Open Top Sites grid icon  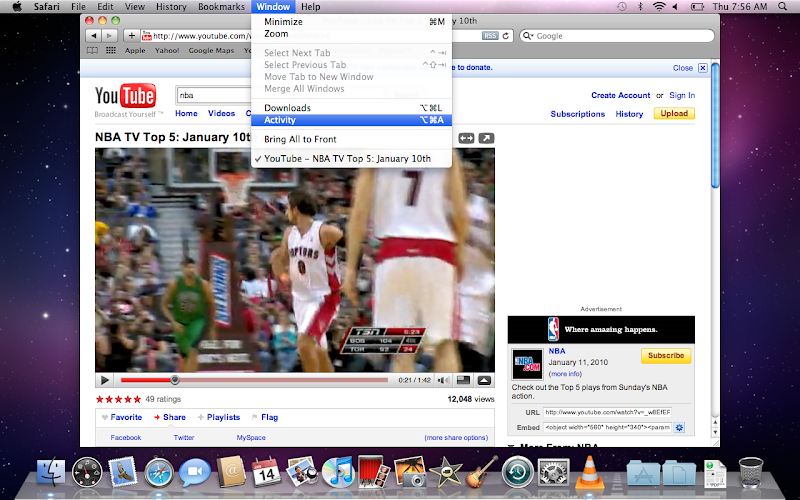pos(111,51)
